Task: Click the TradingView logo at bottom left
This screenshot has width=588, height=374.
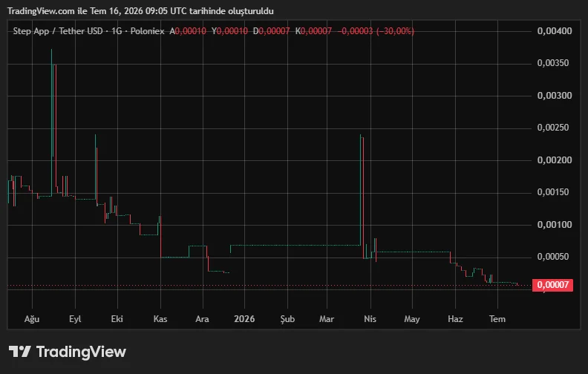Action: 68,352
